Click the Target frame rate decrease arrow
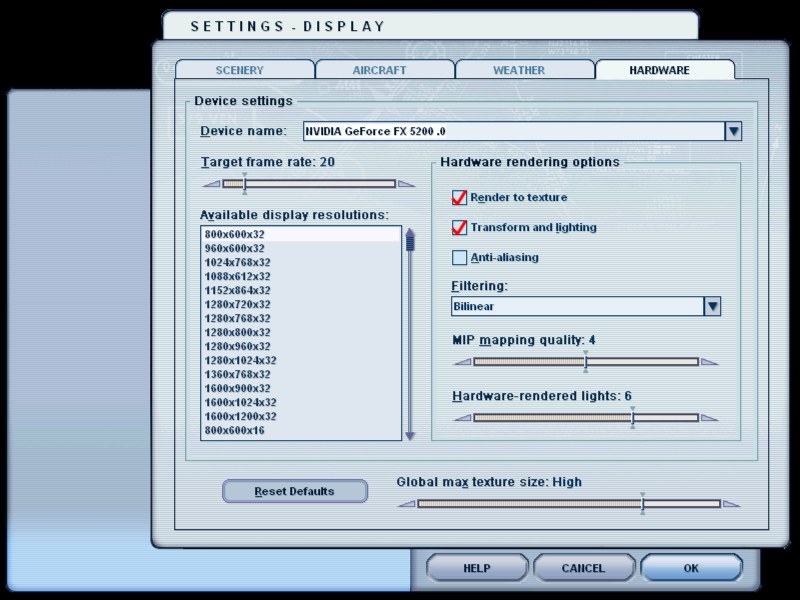The width and height of the screenshot is (800, 600). pyautogui.click(x=211, y=184)
